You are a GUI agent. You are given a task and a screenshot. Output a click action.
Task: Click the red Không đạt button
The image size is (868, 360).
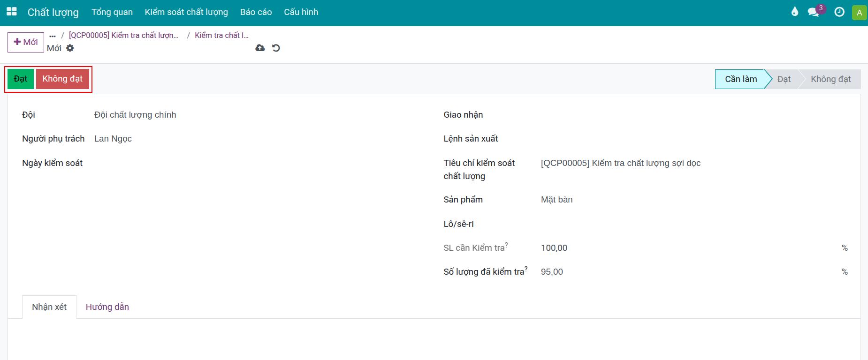(x=62, y=79)
